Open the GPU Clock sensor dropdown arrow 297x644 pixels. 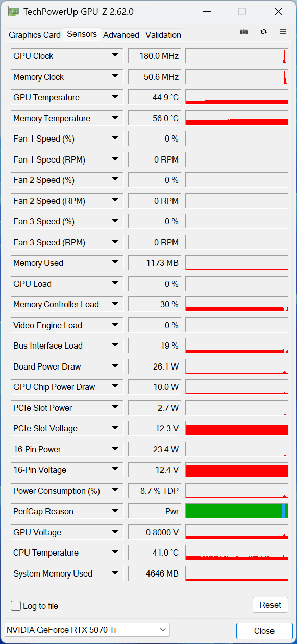tap(115, 56)
